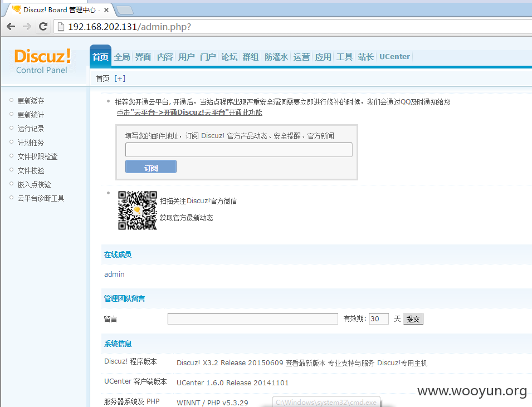Click the 系统信息 section heading
Viewport: 532px width, 407px height.
118,344
